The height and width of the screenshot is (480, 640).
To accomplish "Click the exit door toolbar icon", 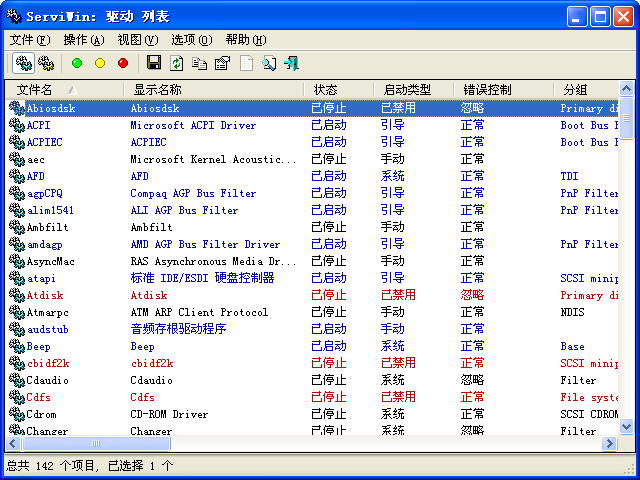I will (x=291, y=63).
